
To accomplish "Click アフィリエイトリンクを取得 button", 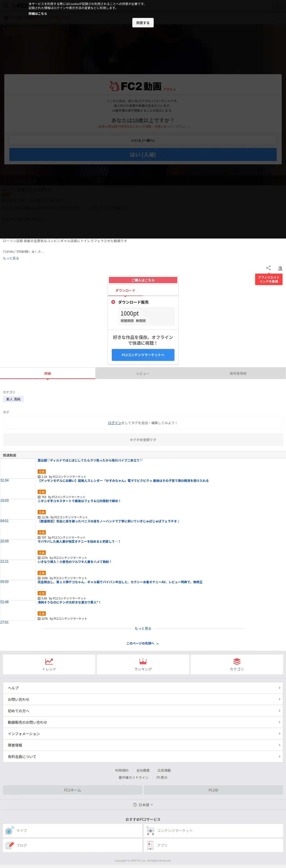I will (269, 279).
